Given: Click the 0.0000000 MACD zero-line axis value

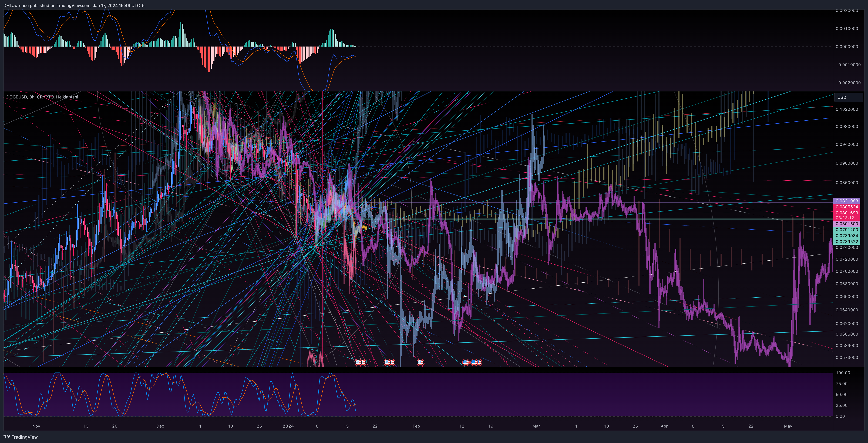Looking at the screenshot, I should (847, 47).
